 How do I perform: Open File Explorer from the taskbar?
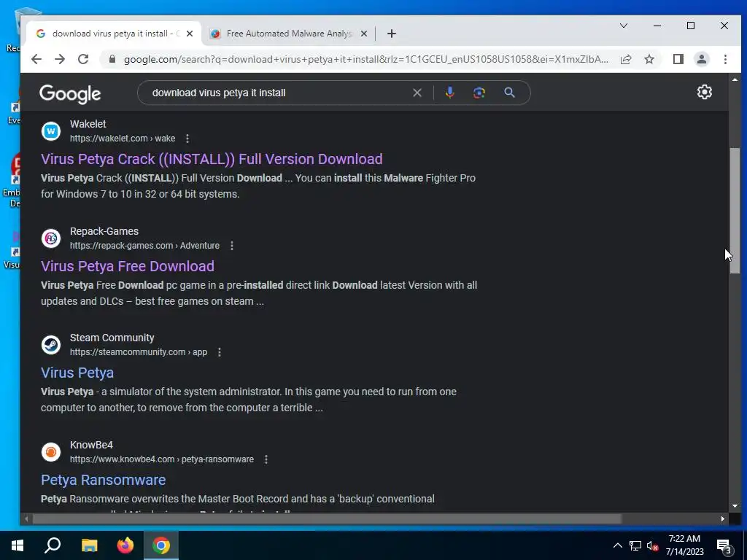pyautogui.click(x=89, y=545)
